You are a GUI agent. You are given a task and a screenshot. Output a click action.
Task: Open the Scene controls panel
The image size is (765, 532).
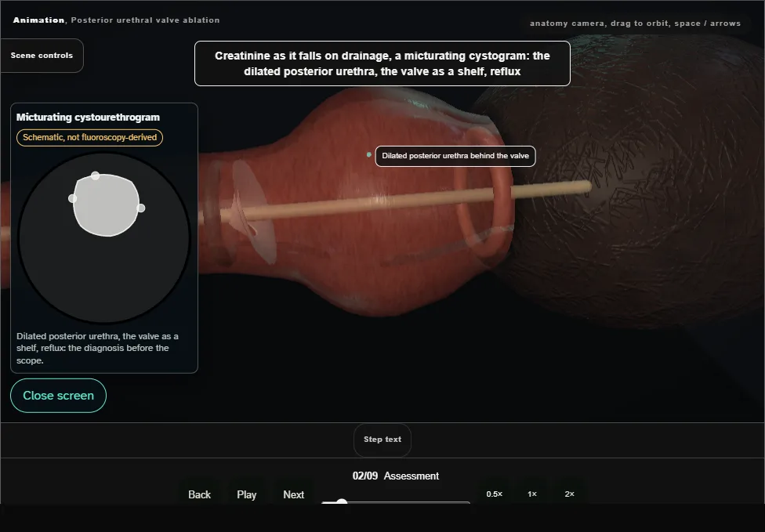tap(42, 56)
